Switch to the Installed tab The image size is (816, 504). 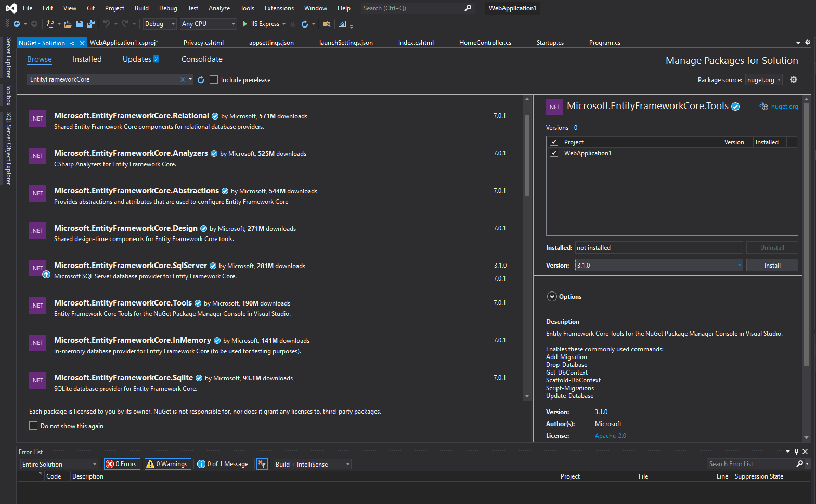tap(87, 59)
